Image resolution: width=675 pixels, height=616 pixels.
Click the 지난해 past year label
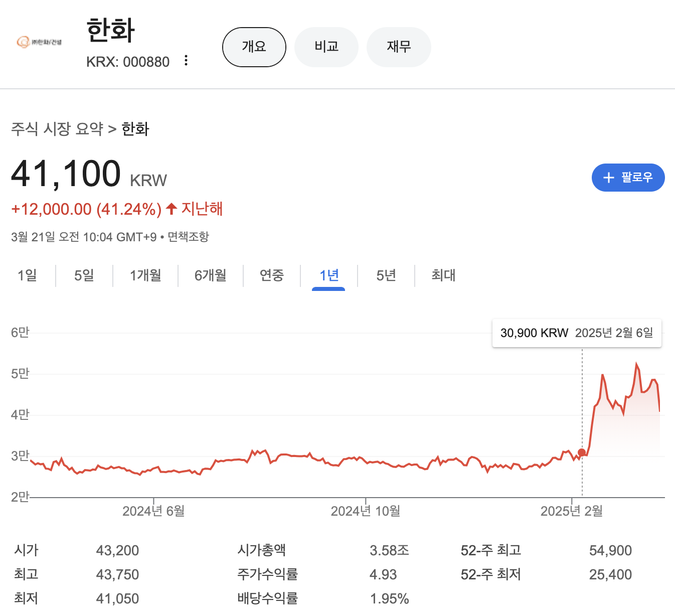202,209
